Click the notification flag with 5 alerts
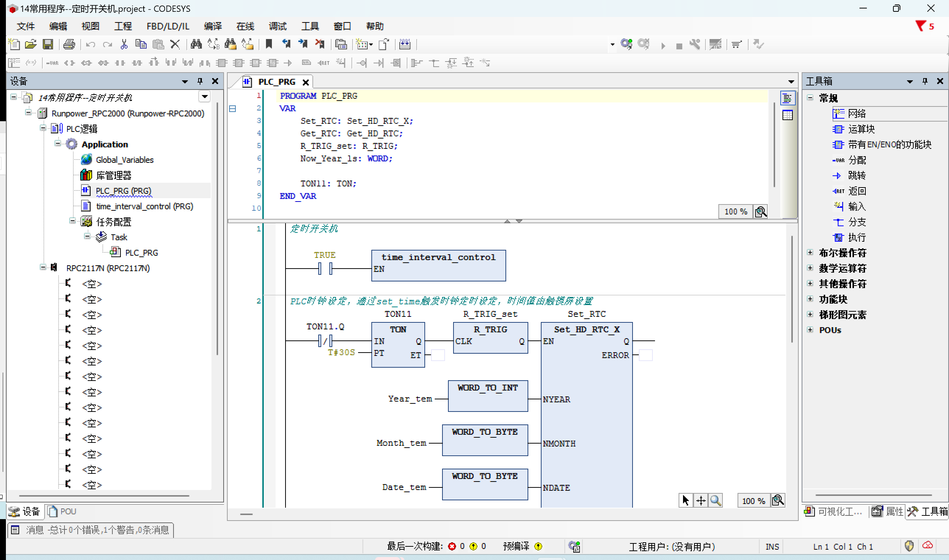Viewport: 949px width, 560px height. (x=924, y=26)
